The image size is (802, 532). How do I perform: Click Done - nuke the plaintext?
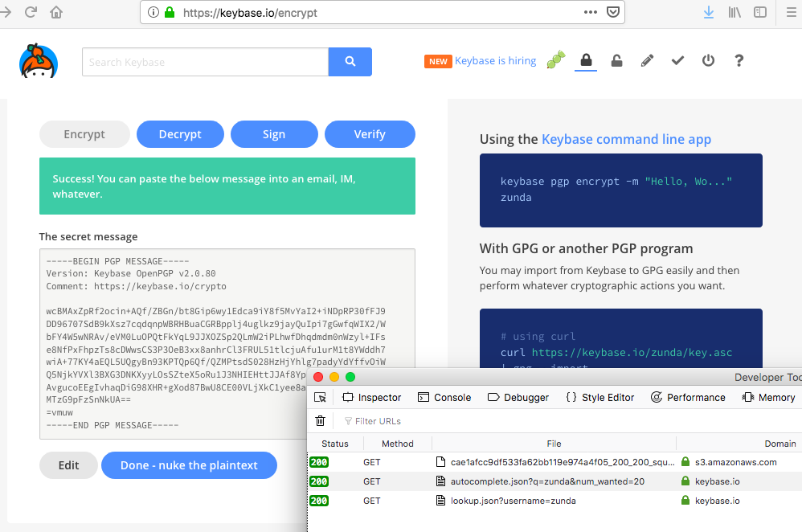pos(189,465)
